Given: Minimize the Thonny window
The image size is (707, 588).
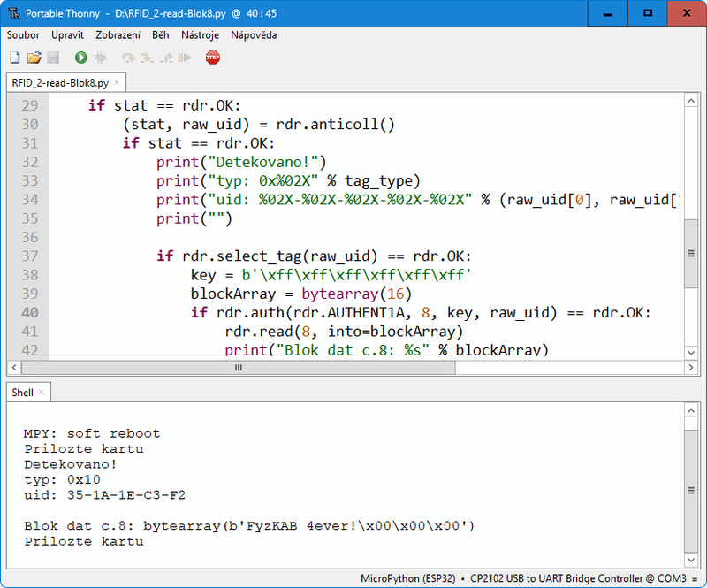Looking at the screenshot, I should 608,13.
